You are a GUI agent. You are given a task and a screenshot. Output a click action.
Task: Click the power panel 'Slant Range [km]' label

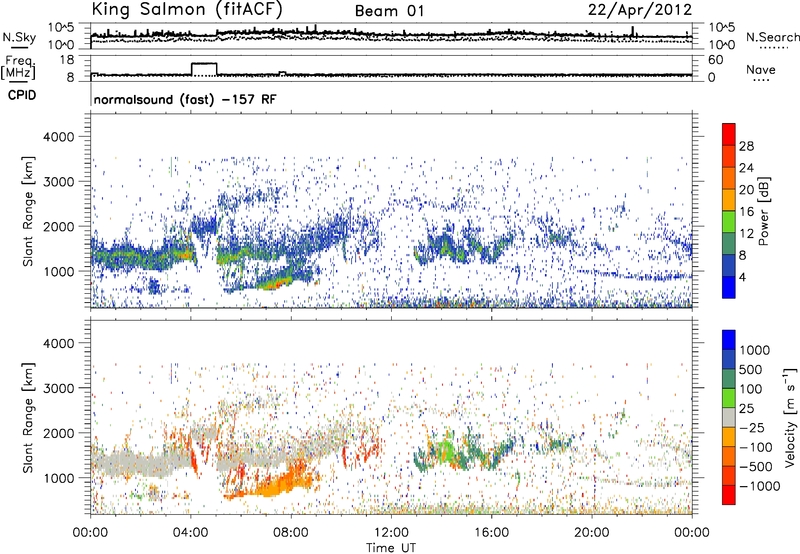click(29, 211)
